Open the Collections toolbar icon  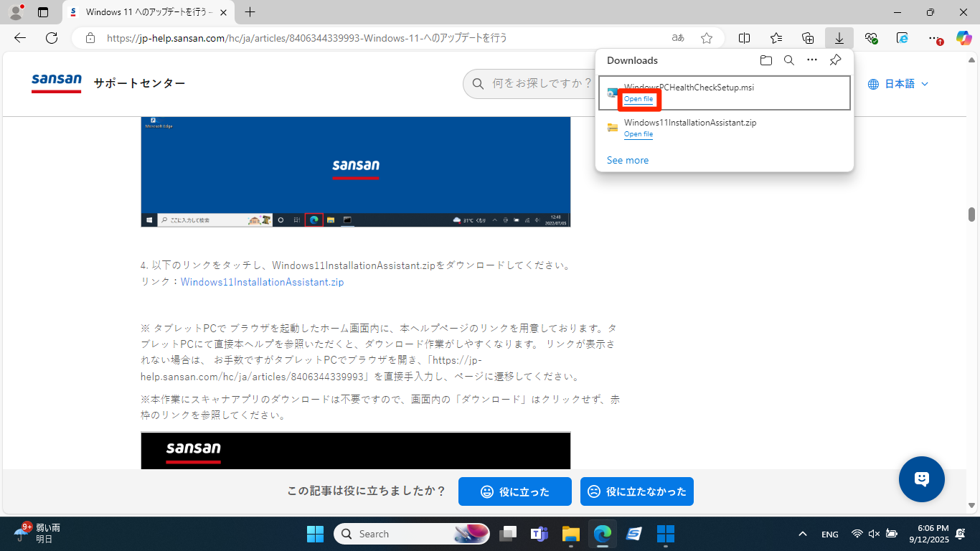tap(808, 38)
